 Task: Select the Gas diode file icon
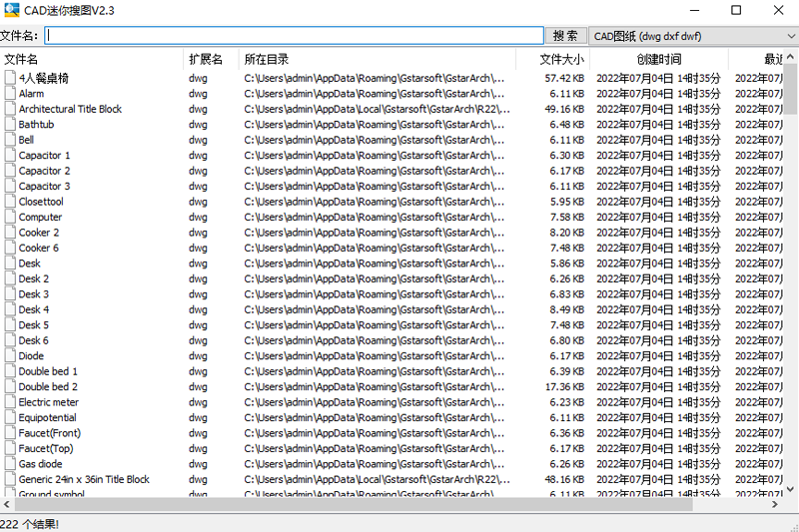click(9, 464)
